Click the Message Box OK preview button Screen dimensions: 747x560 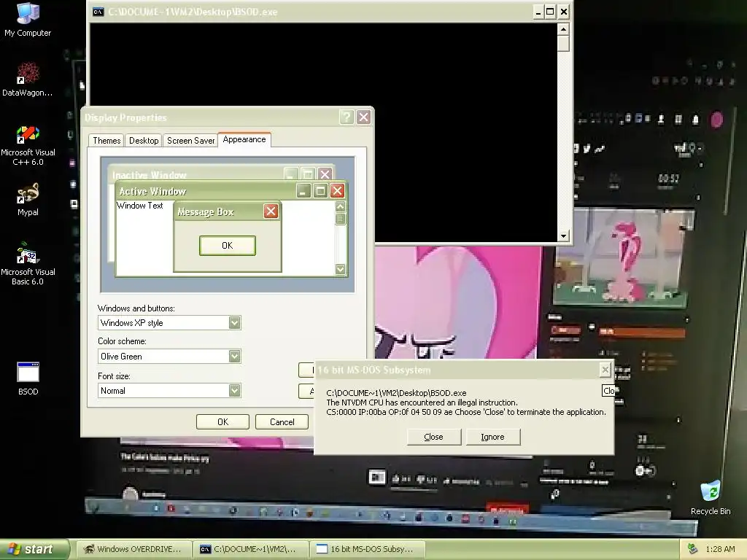pyautogui.click(x=228, y=246)
